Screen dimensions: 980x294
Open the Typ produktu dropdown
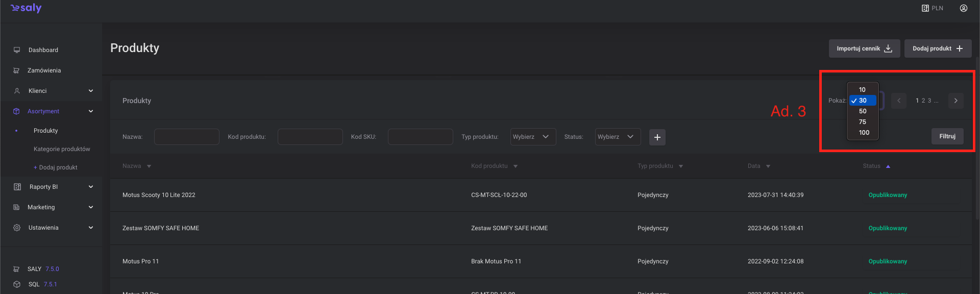(x=533, y=137)
